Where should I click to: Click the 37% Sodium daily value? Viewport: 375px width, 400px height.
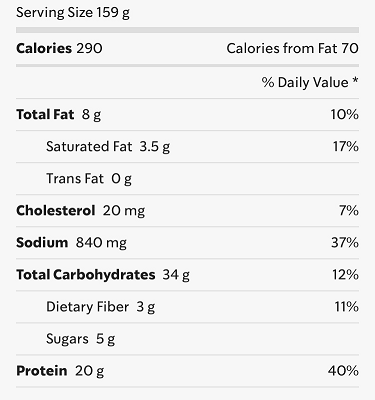345,242
